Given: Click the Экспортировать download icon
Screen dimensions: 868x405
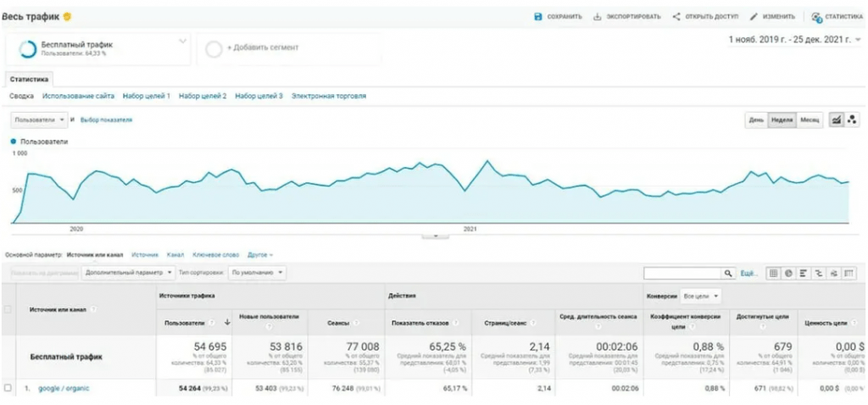Looking at the screenshot, I should tap(598, 17).
